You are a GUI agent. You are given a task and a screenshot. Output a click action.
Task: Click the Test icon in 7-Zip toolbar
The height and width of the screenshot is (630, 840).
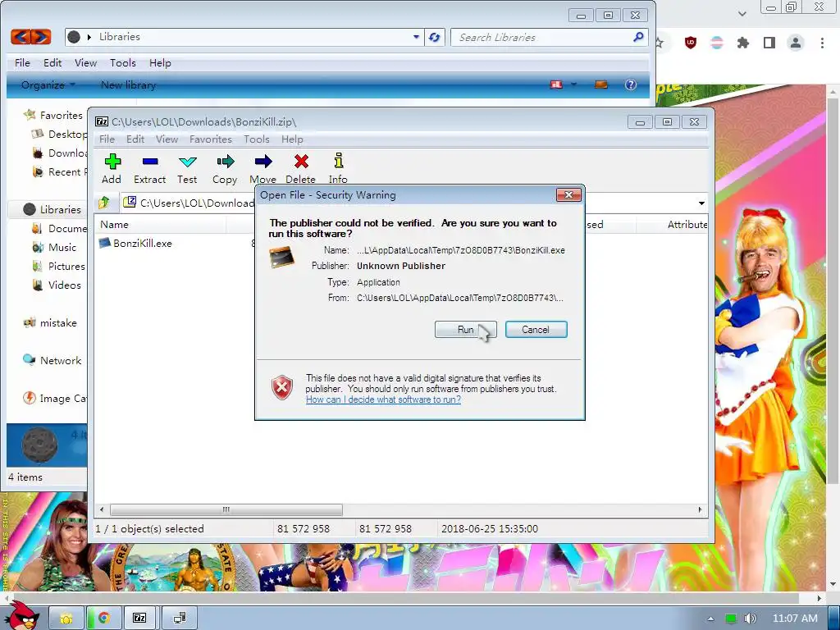(188, 162)
